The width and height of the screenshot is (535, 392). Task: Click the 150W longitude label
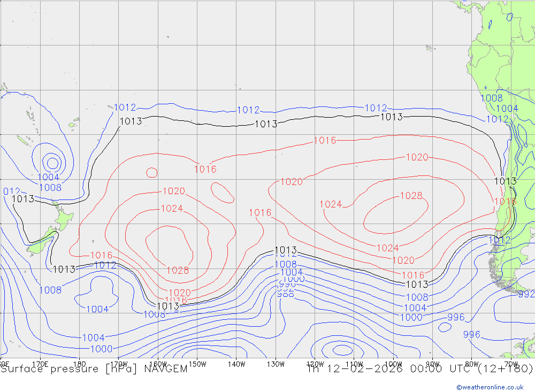click(x=197, y=364)
